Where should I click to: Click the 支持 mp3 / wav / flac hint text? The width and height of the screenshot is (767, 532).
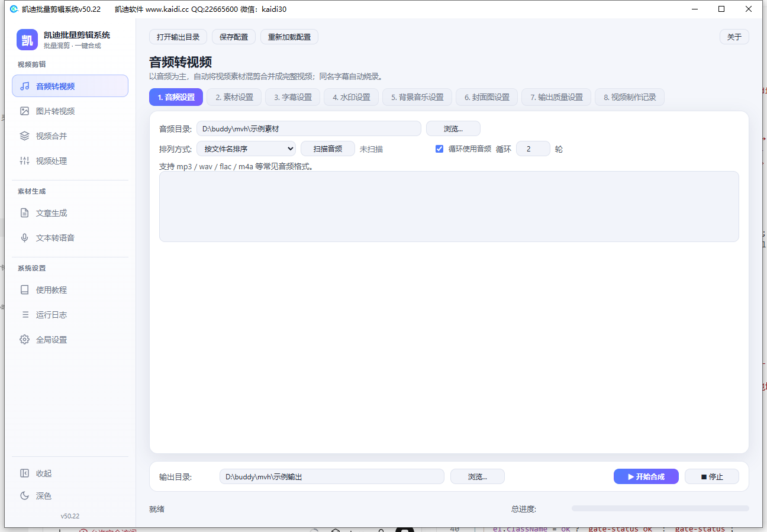pyautogui.click(x=236, y=166)
